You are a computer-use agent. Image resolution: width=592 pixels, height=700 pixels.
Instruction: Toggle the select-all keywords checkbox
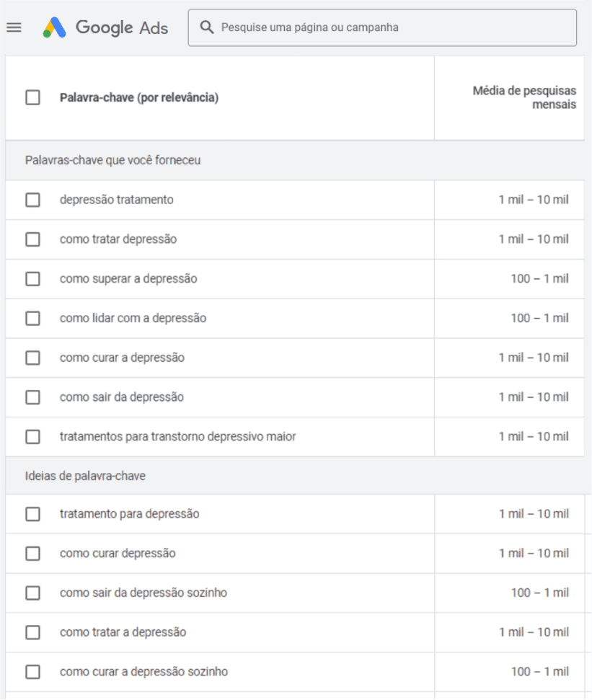click(32, 97)
